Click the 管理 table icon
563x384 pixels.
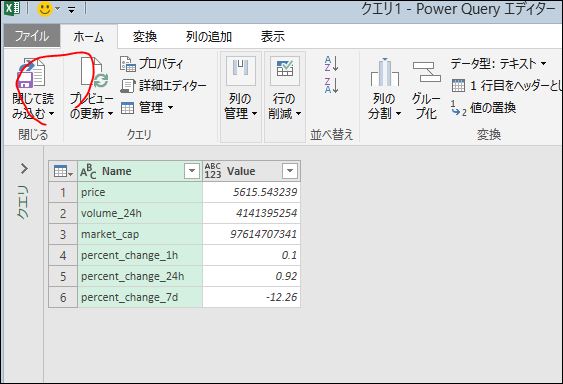pyautogui.click(x=127, y=108)
